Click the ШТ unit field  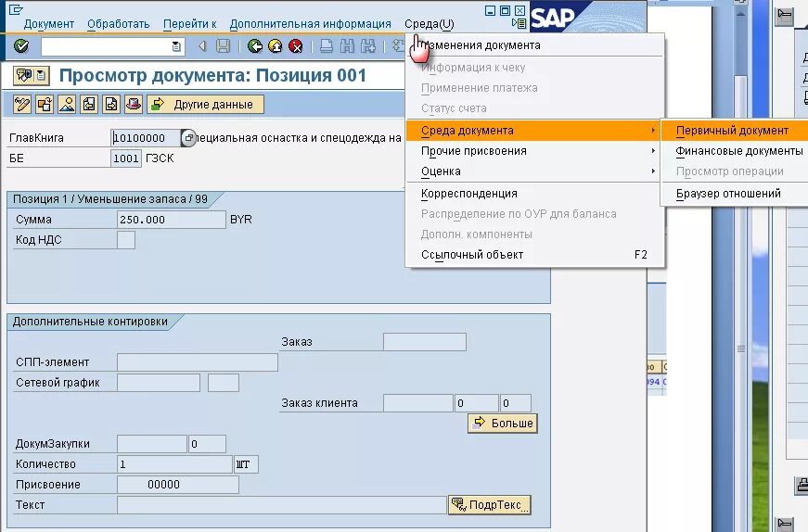(247, 464)
